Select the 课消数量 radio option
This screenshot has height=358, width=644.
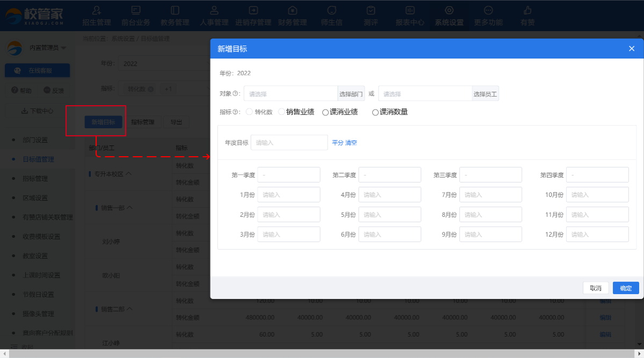click(375, 112)
